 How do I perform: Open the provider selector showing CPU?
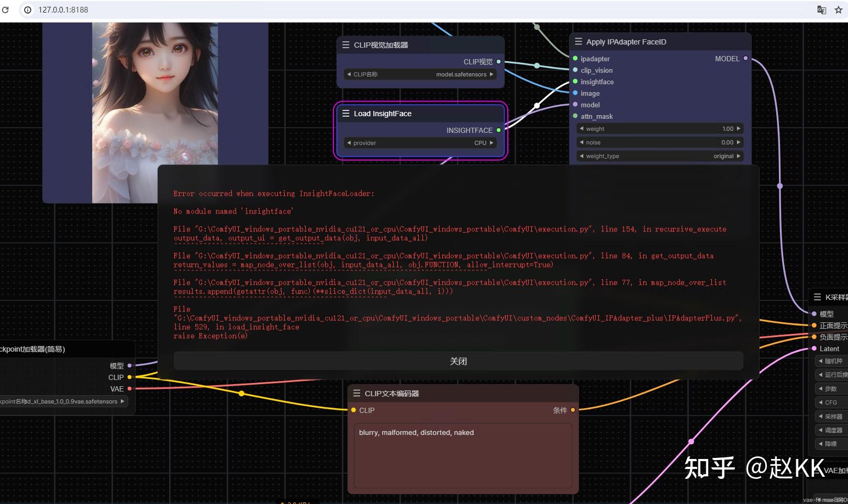[419, 142]
